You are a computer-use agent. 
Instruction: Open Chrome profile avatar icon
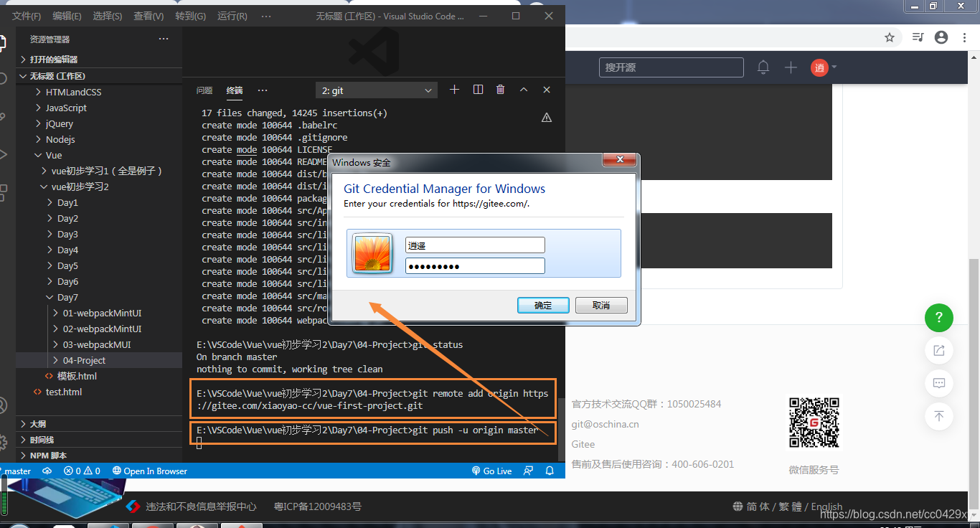(x=941, y=37)
